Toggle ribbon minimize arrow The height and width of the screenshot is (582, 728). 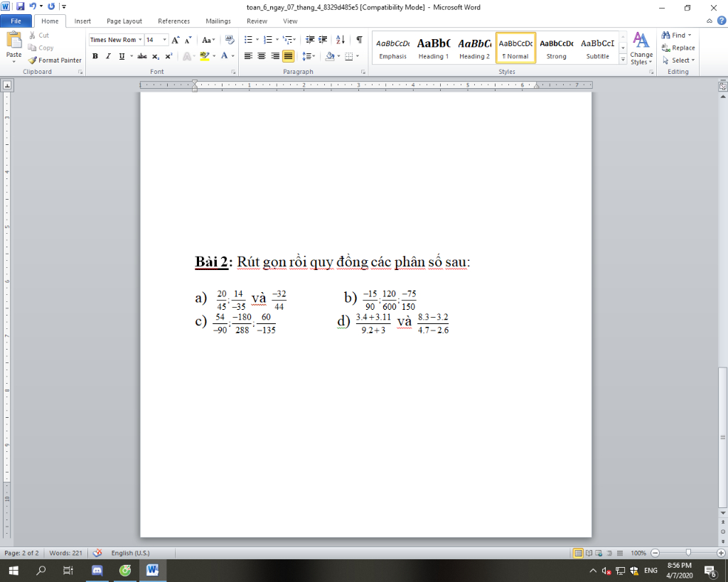tap(710, 21)
